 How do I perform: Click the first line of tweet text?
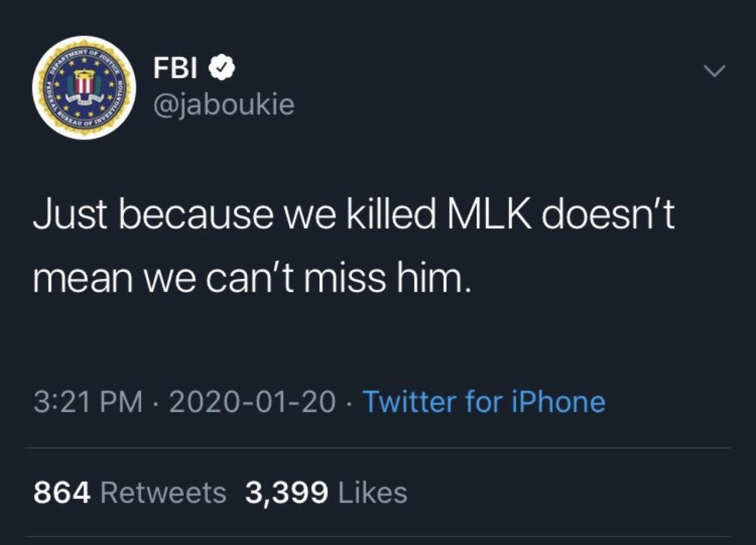[x=353, y=216]
